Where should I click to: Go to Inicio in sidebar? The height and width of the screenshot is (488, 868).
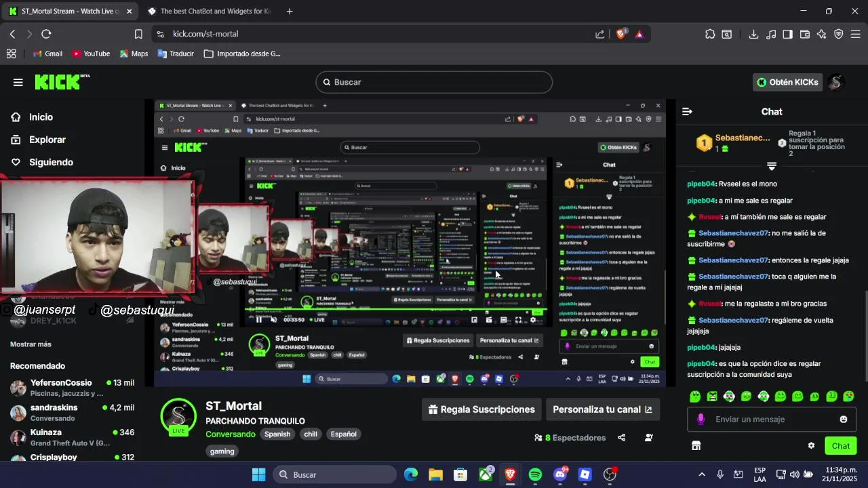32,117
